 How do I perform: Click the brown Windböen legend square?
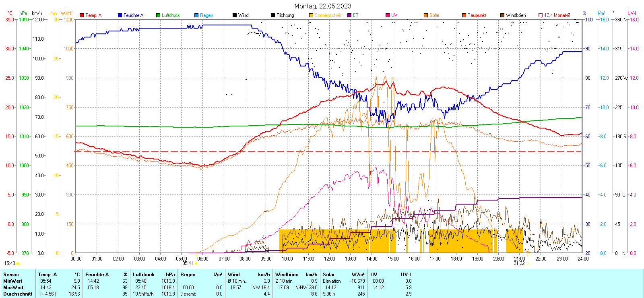point(502,15)
